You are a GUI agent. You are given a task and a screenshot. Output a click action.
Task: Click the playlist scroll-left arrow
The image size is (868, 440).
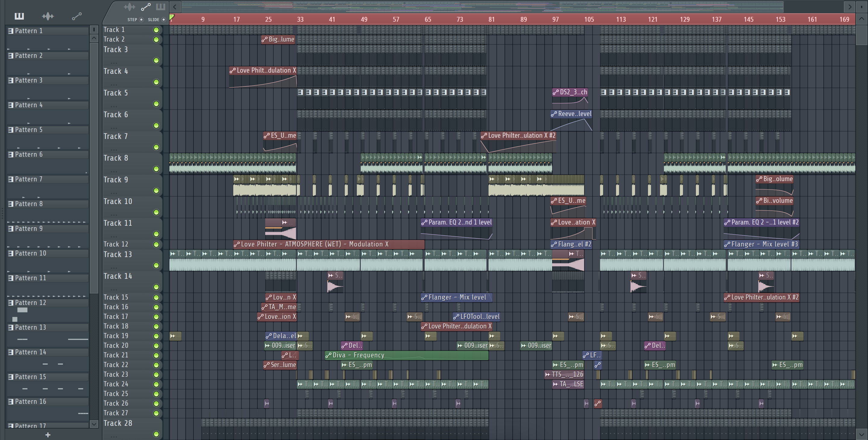click(x=175, y=6)
